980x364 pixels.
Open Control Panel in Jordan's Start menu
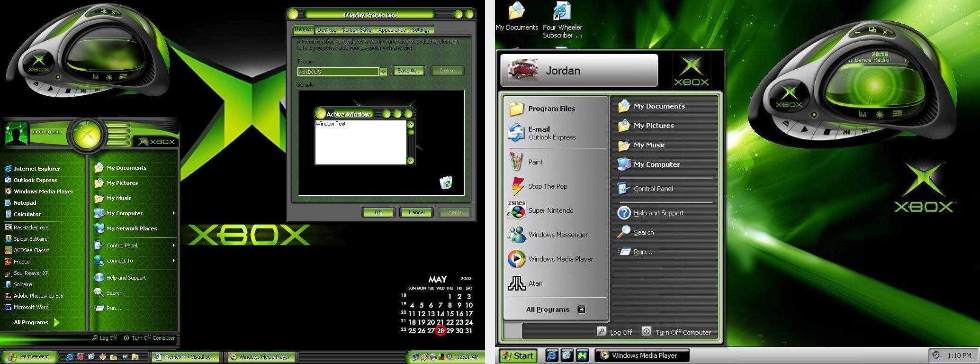[646, 189]
